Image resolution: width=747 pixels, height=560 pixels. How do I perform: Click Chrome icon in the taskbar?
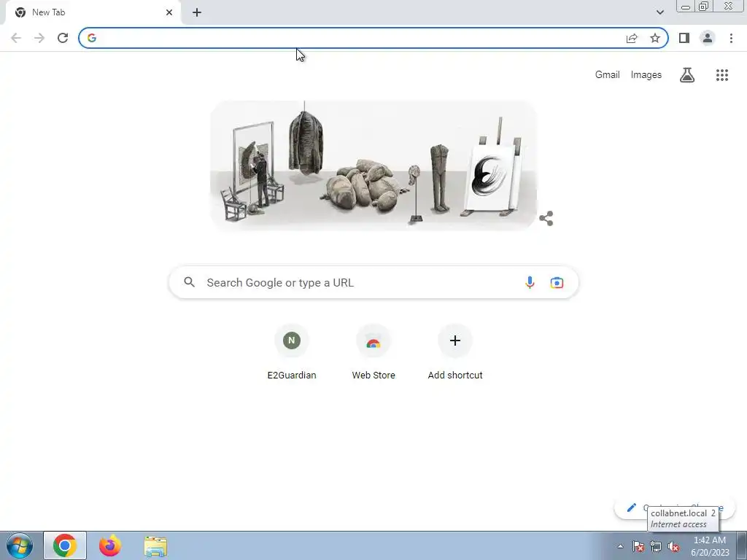pyautogui.click(x=65, y=545)
